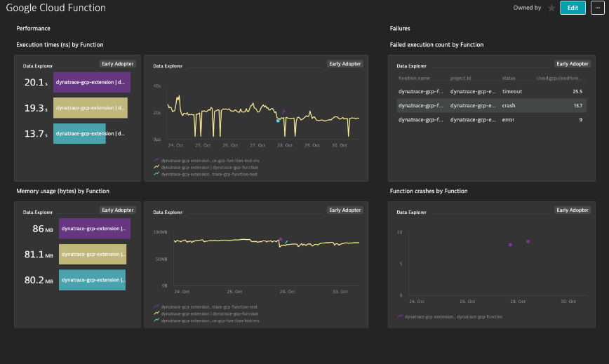Click Early Adopter badge on memory usage line chart

tap(345, 210)
